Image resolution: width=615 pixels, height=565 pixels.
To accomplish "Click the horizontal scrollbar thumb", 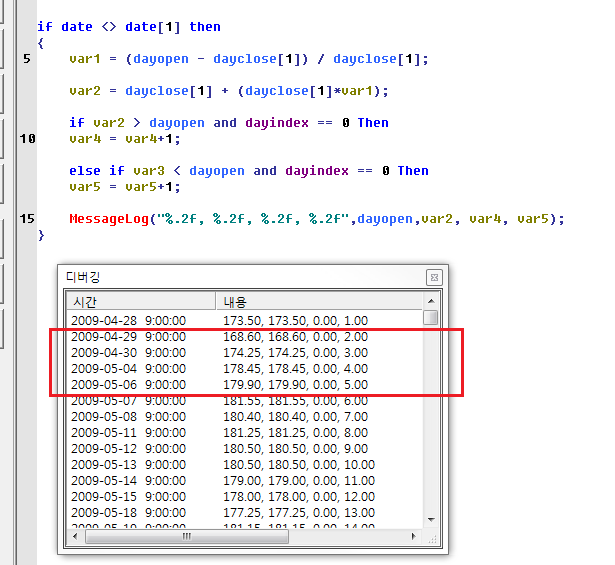I will click(185, 537).
